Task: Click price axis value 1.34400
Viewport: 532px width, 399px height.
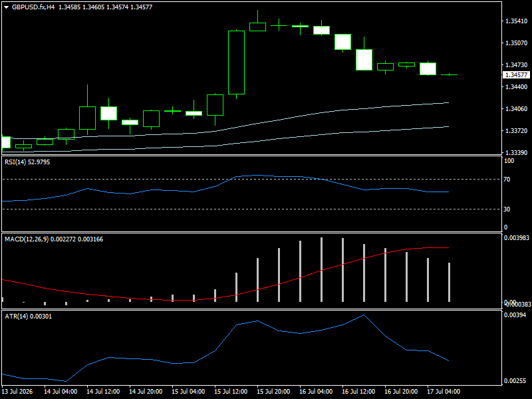Action: point(517,87)
